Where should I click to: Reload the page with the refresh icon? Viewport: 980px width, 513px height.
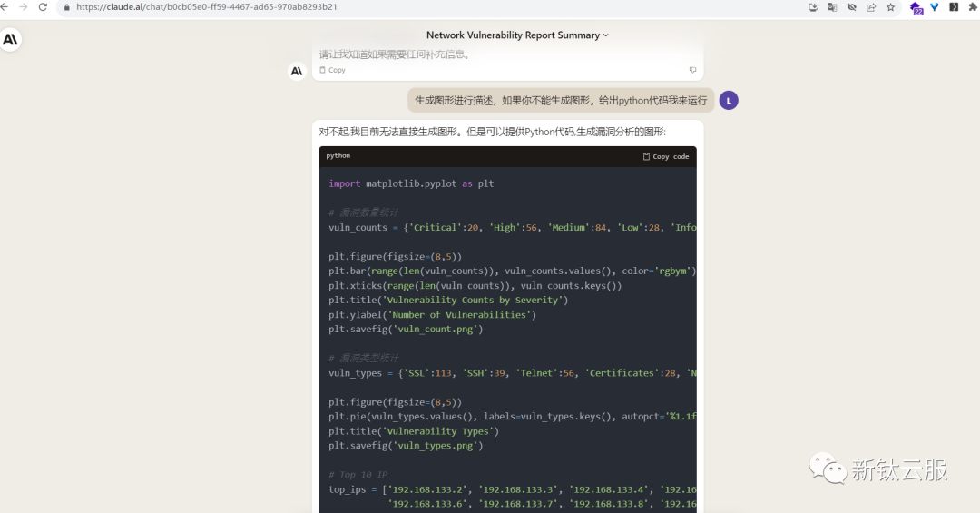(43, 7)
